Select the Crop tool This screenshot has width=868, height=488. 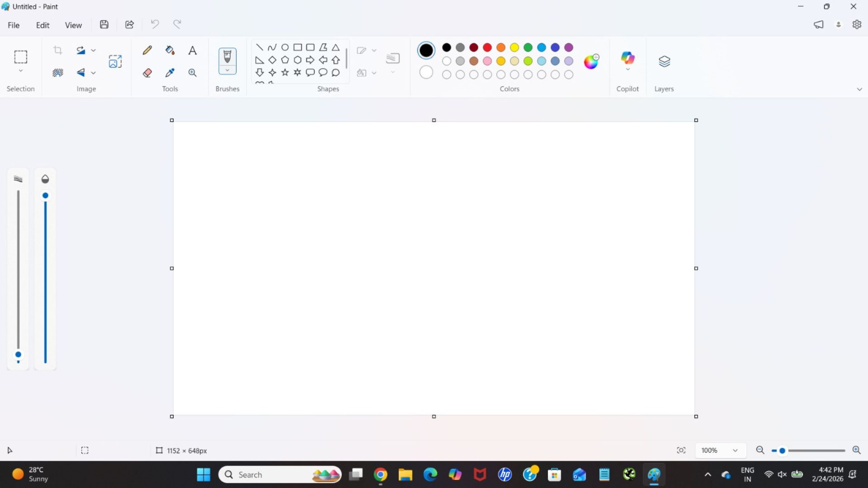pos(58,50)
